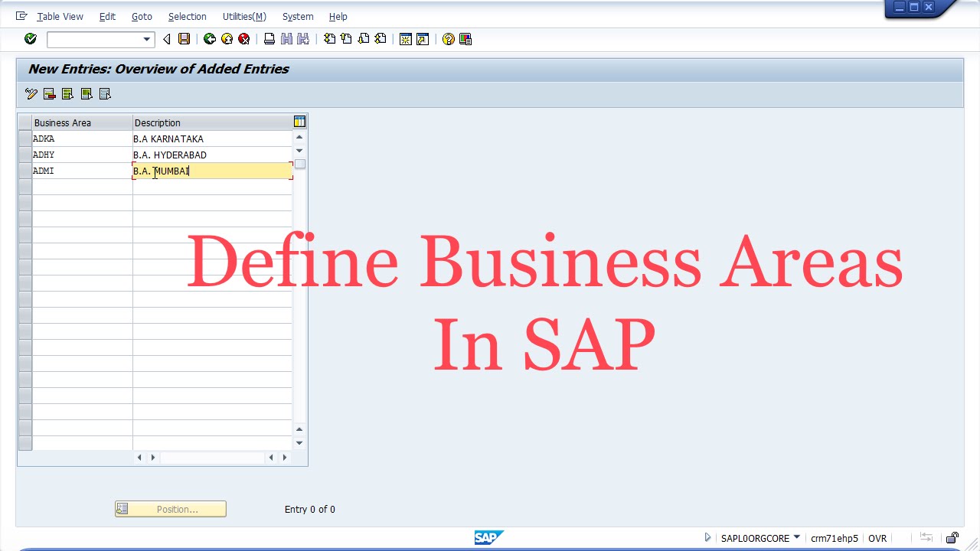Image resolution: width=980 pixels, height=551 pixels.
Task: Click the Deselect All icon
Action: click(106, 94)
